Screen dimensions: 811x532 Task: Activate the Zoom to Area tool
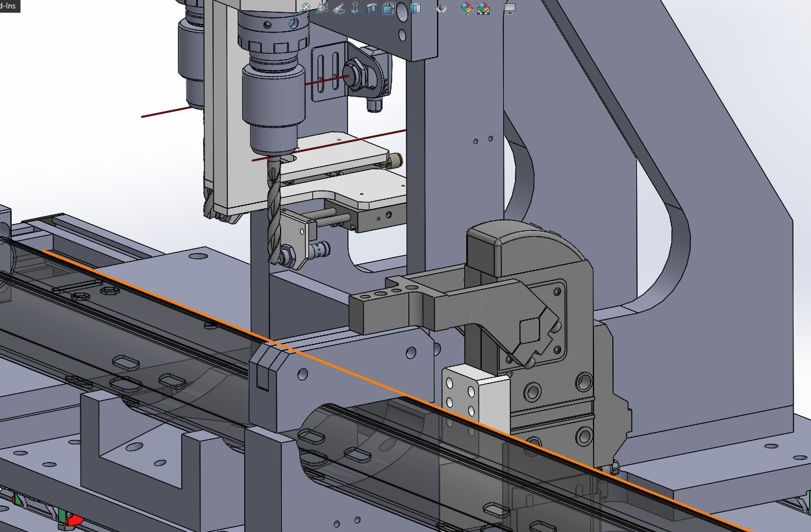(x=323, y=8)
